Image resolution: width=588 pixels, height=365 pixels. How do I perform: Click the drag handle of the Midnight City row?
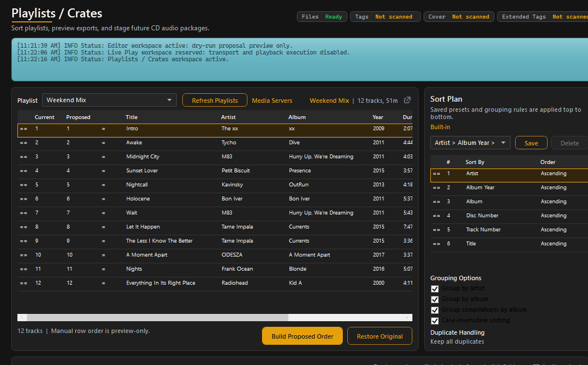pos(24,157)
